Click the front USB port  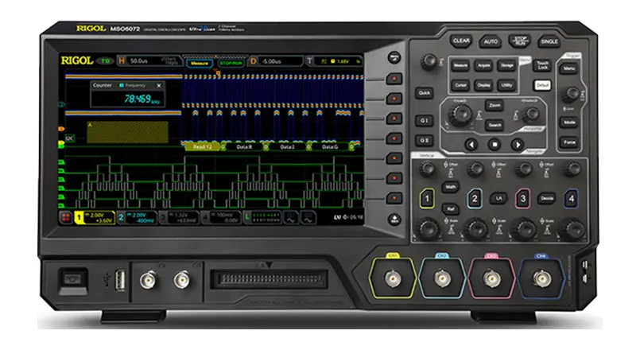click(119, 281)
